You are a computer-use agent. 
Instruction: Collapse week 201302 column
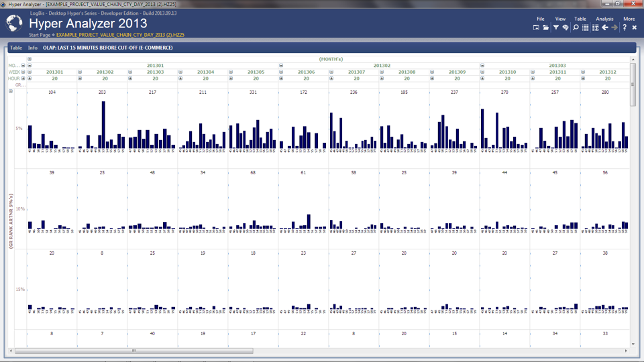pyautogui.click(x=80, y=72)
